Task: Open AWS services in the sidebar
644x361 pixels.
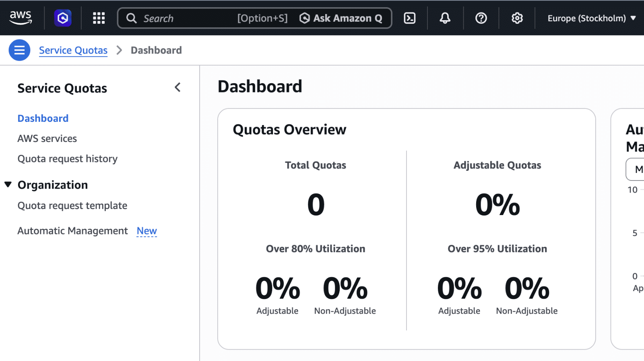Action: tap(47, 138)
